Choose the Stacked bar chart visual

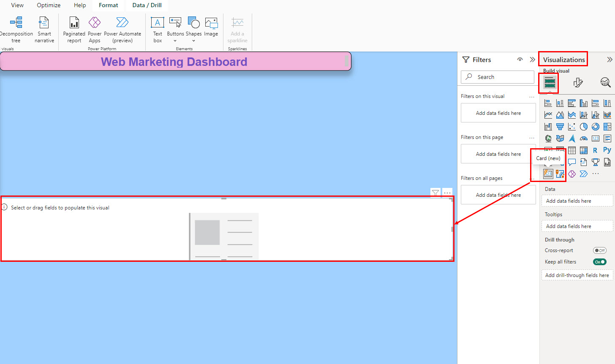(548, 103)
